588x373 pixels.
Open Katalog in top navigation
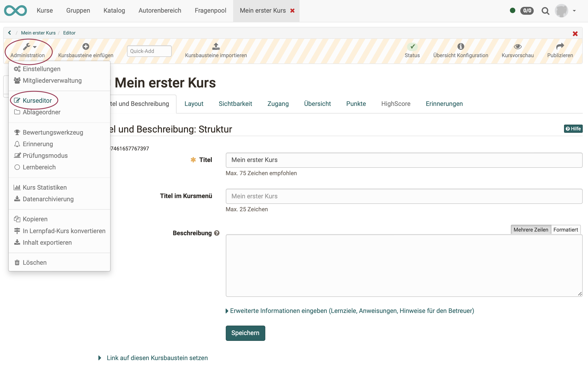pyautogui.click(x=114, y=11)
